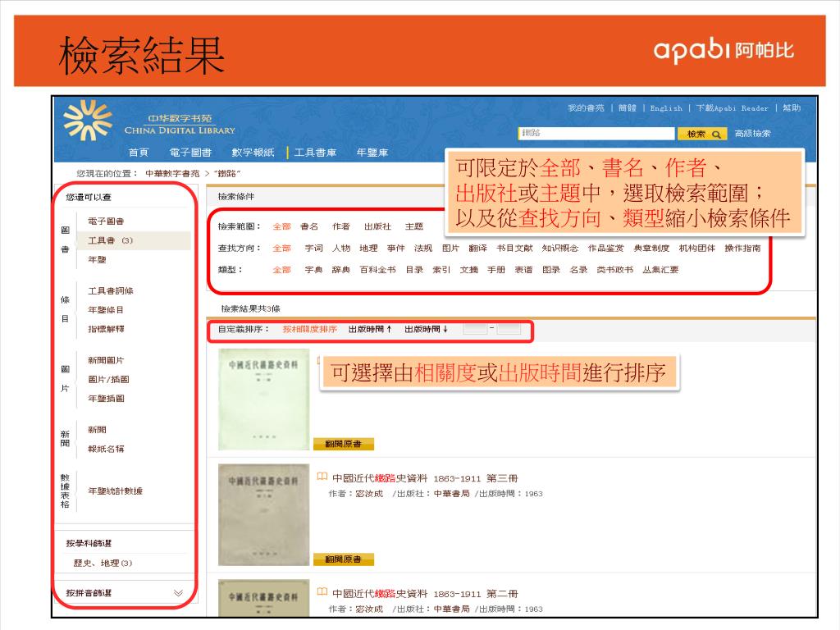Switch to 簡體 language link
The image size is (840, 630).
(627, 107)
